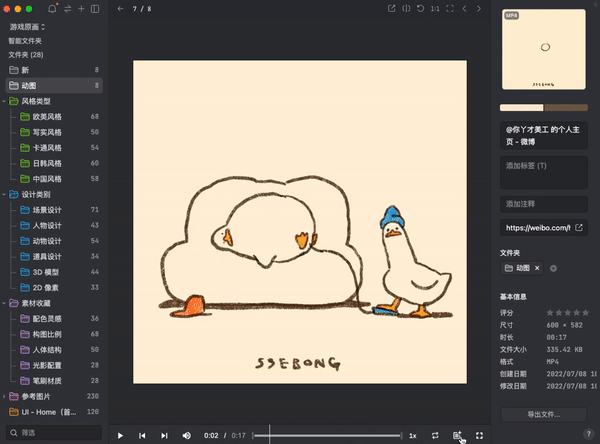The height and width of the screenshot is (444, 600).
Task: Rotate the image with rotate icon
Action: tap(420, 8)
